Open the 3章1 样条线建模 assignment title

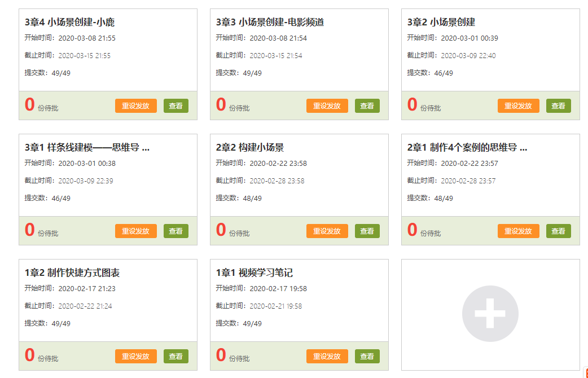[x=87, y=148]
